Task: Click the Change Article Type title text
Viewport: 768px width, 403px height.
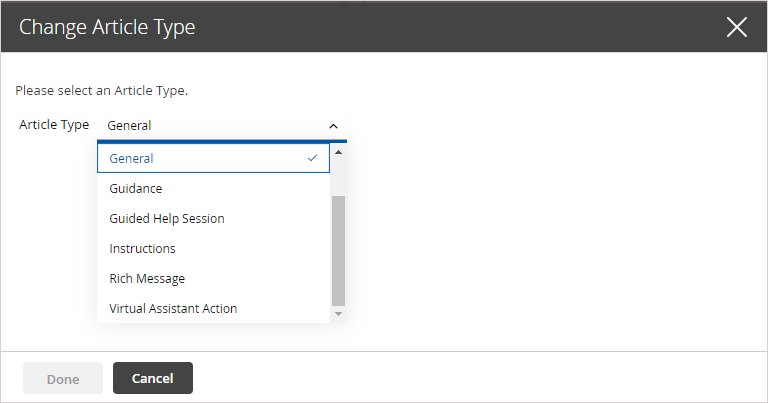Action: tap(107, 27)
